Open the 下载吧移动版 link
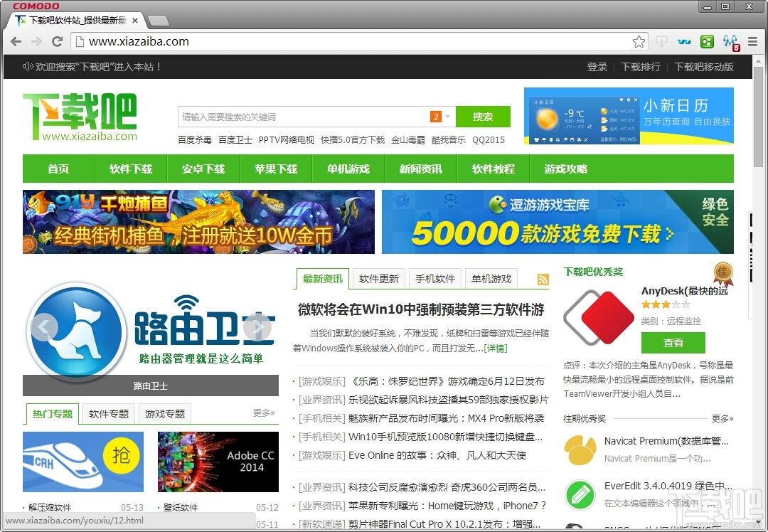The width and height of the screenshot is (768, 532). click(704, 67)
